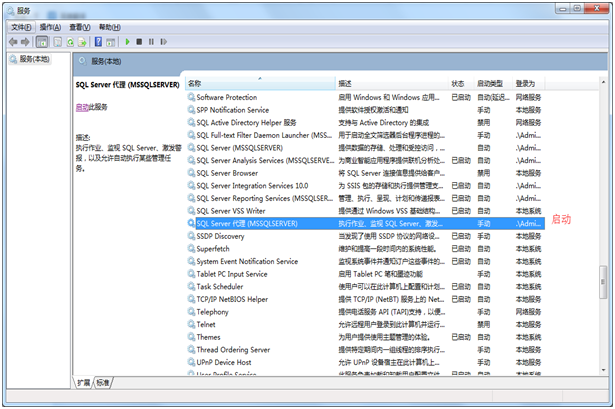Image resolution: width=615 pixels, height=409 pixels.
Task: Sort by the 登录为 column header
Action: coord(529,84)
